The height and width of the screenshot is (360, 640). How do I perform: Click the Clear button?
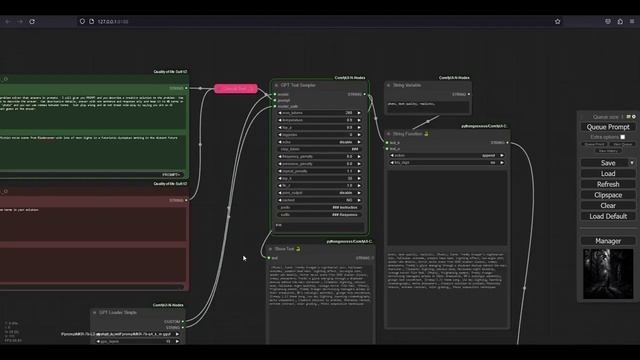click(608, 205)
